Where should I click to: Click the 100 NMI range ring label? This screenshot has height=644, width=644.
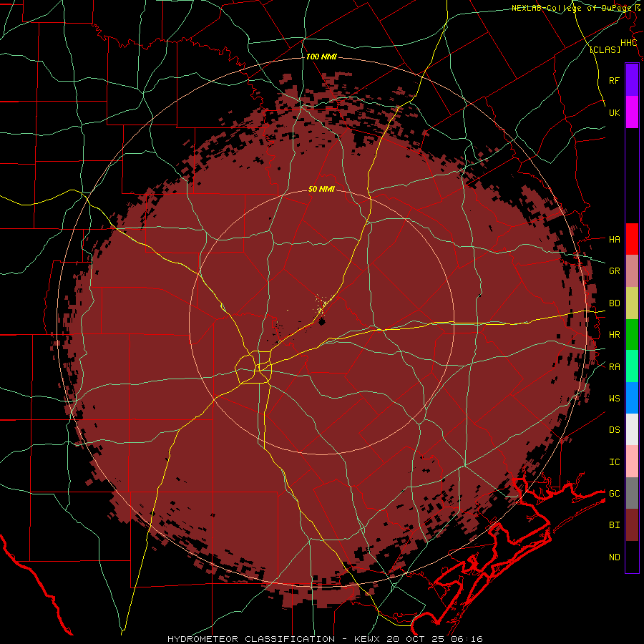tap(321, 57)
